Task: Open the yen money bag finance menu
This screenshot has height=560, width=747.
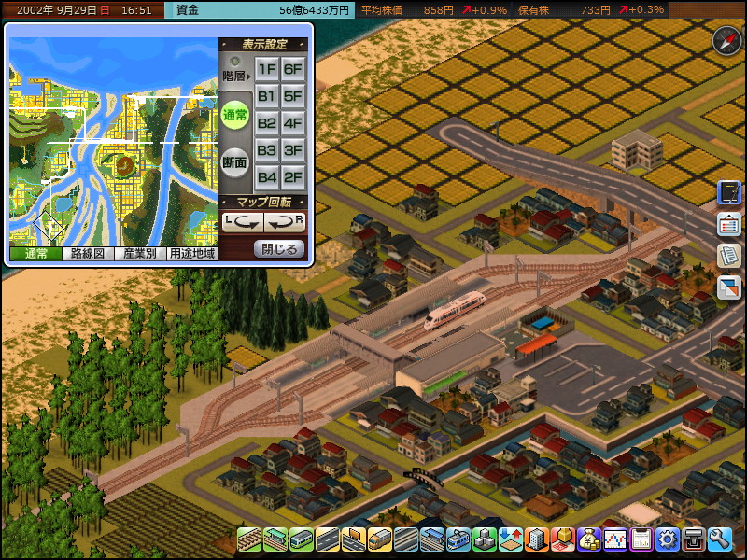Action: (x=589, y=539)
